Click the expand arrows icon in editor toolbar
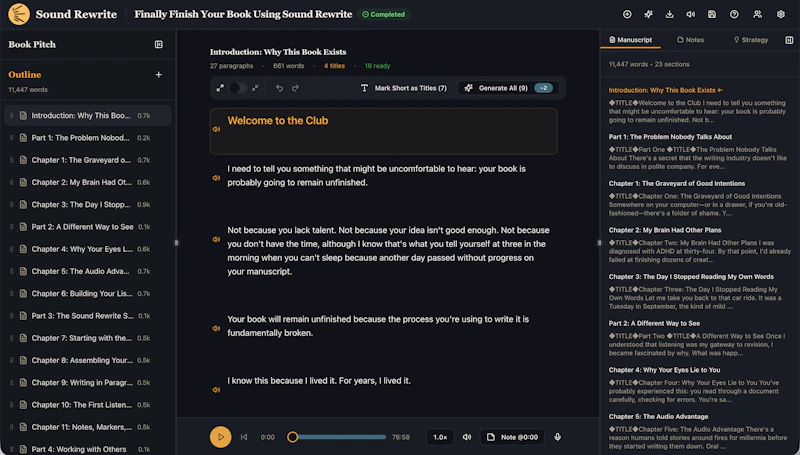 [x=220, y=88]
